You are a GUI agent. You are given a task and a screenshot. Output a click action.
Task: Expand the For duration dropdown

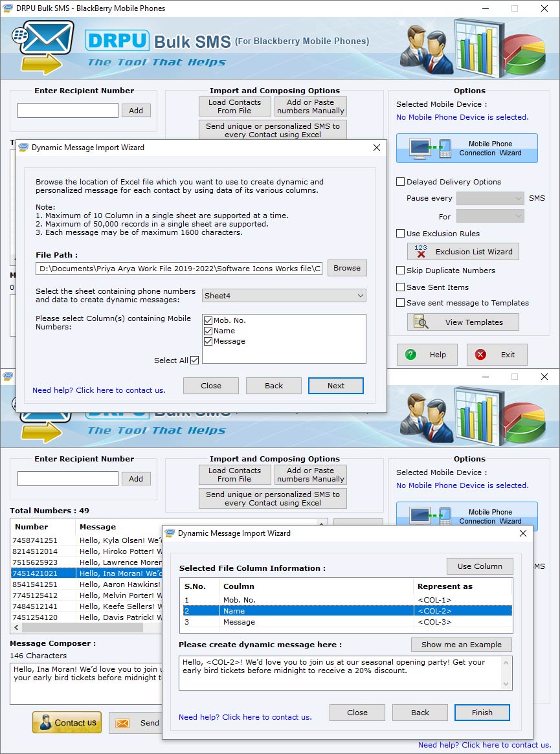tap(491, 216)
